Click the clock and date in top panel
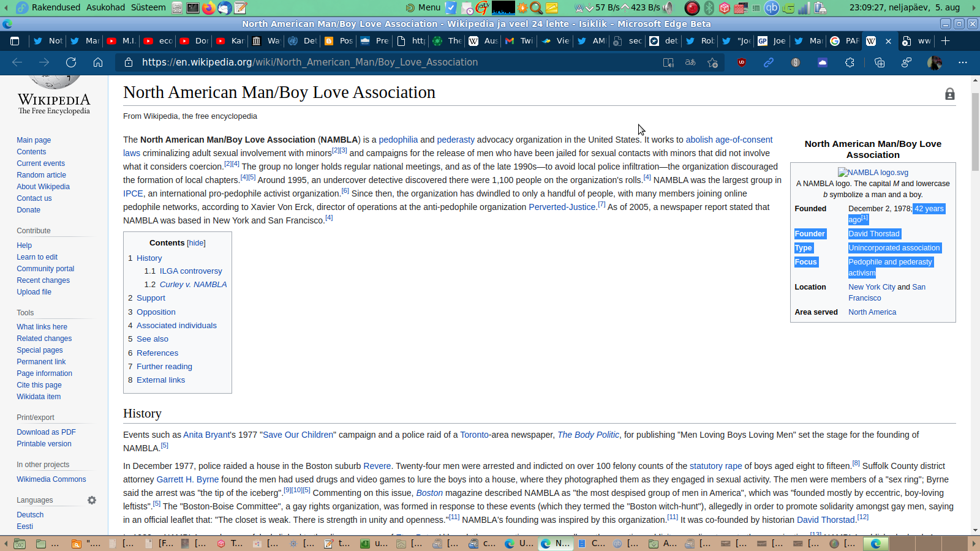The height and width of the screenshot is (551, 980). (x=905, y=7)
